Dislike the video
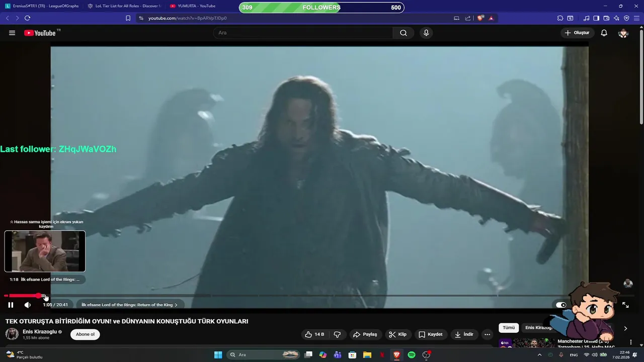Image resolution: width=644 pixels, height=362 pixels. [337, 334]
